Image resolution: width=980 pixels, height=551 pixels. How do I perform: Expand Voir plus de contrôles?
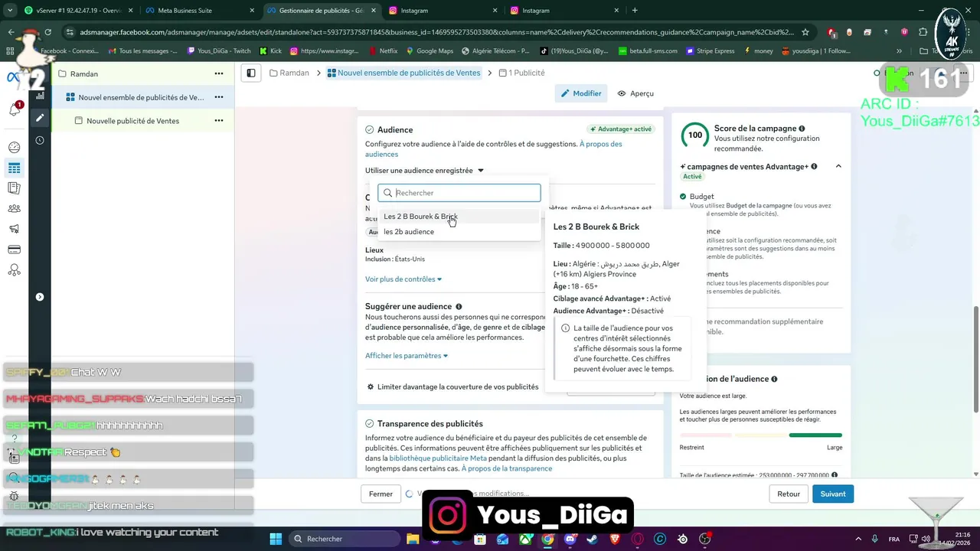[403, 279]
